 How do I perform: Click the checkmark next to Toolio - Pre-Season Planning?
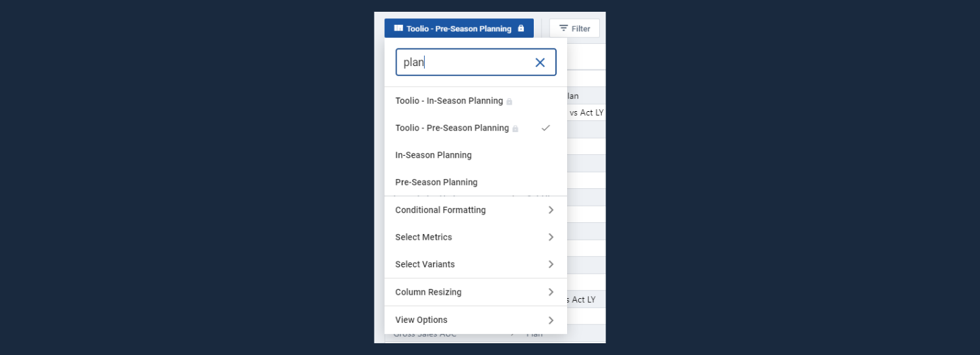click(546, 128)
